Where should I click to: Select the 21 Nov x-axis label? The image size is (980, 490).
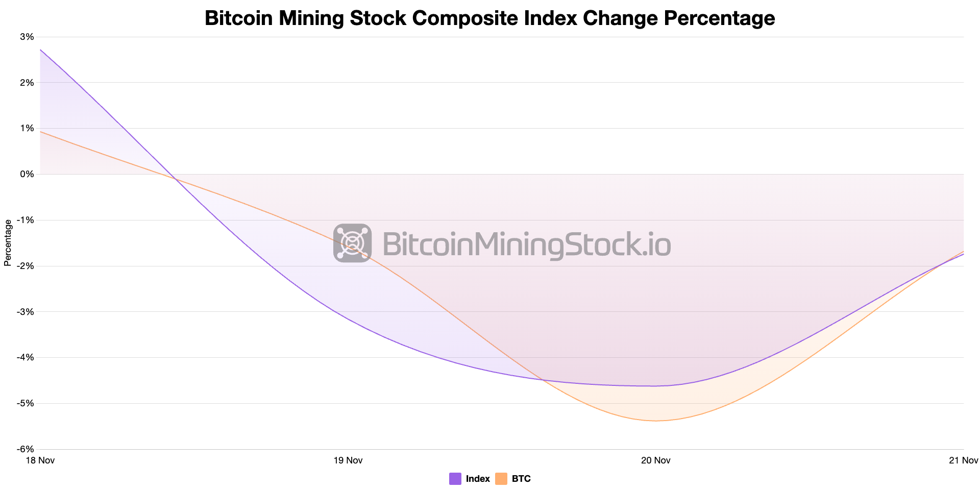[x=963, y=460]
